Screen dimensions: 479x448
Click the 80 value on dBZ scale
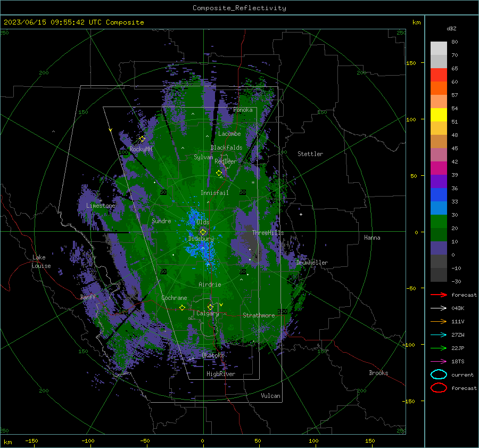click(x=455, y=42)
